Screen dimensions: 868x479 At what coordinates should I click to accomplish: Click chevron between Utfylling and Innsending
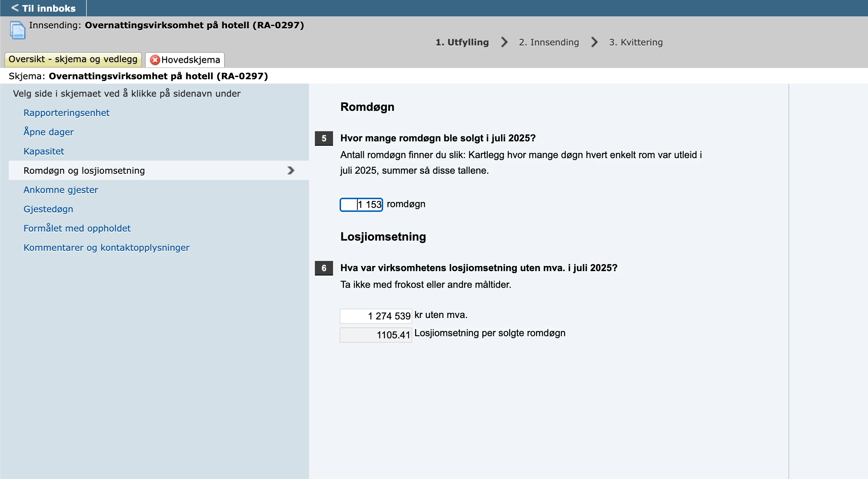tap(504, 42)
